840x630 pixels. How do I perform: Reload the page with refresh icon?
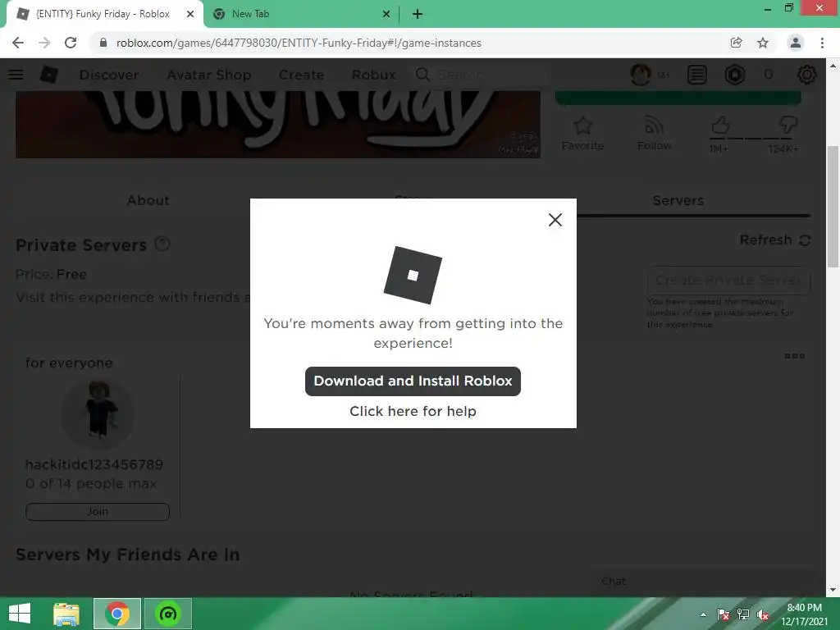(x=71, y=43)
